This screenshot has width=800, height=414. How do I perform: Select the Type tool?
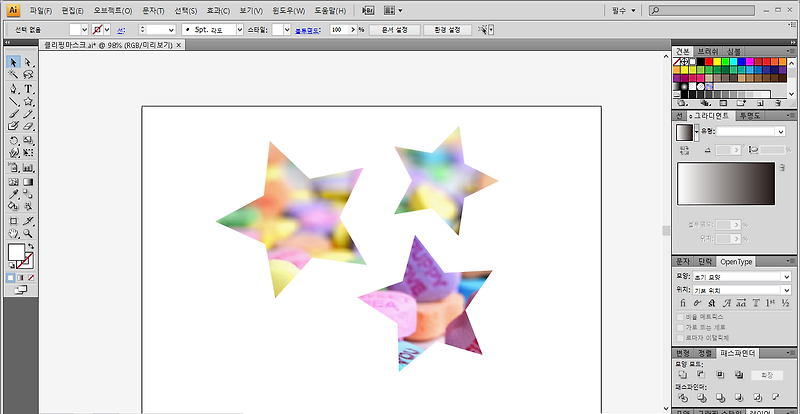pos(29,89)
